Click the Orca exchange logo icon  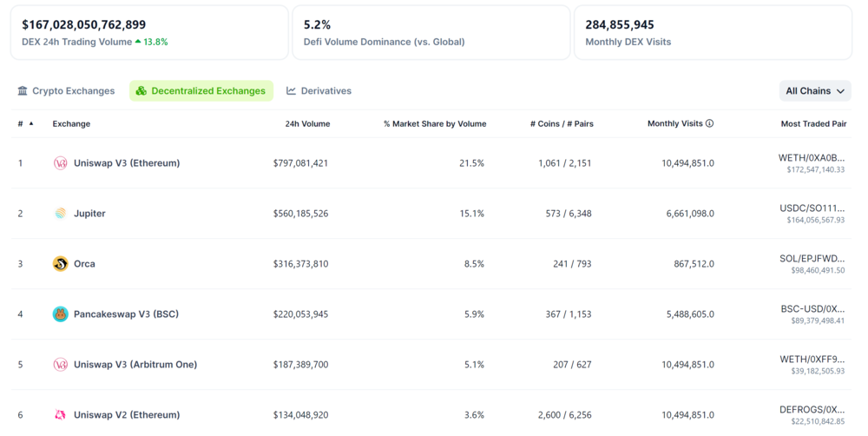click(60, 264)
